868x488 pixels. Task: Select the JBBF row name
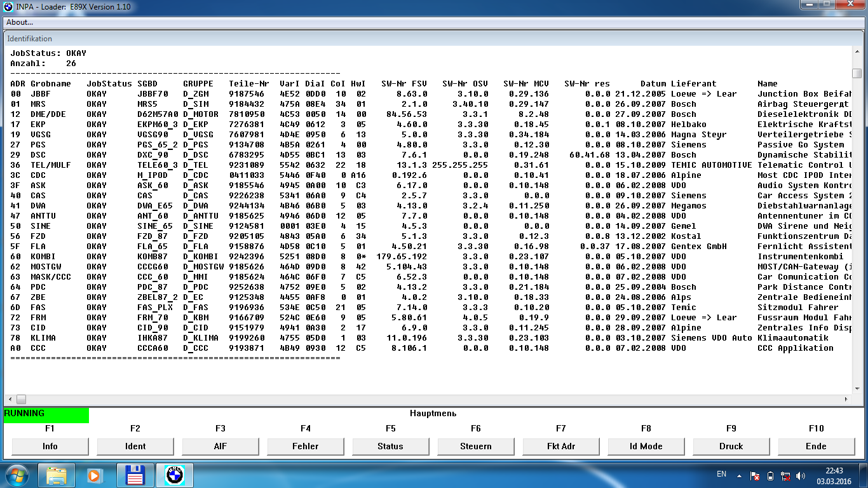click(41, 94)
